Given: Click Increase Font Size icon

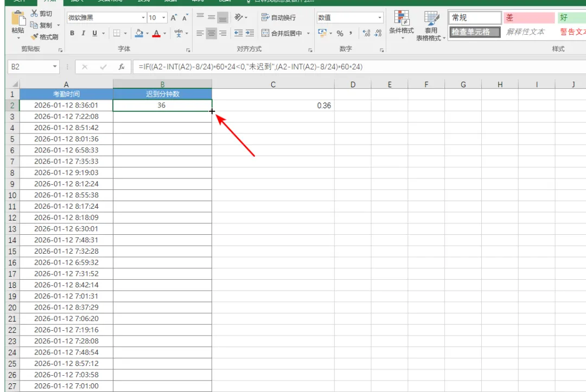Looking at the screenshot, I should click(x=174, y=17).
